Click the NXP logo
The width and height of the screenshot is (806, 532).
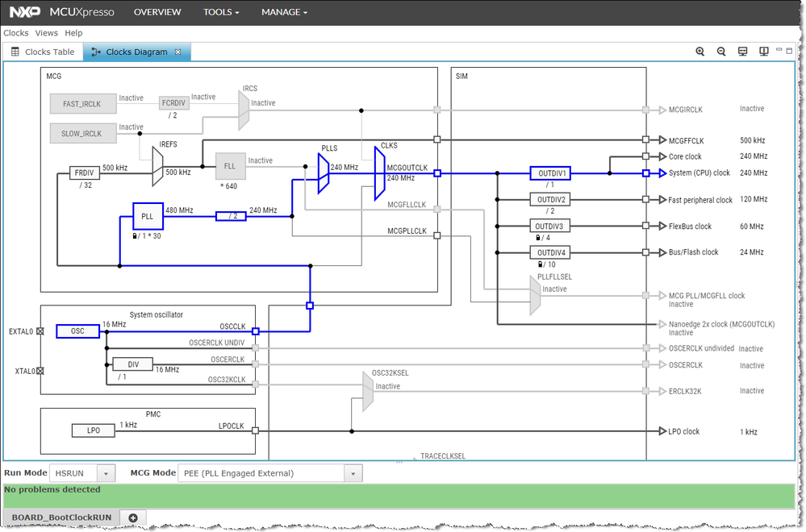pos(24,12)
